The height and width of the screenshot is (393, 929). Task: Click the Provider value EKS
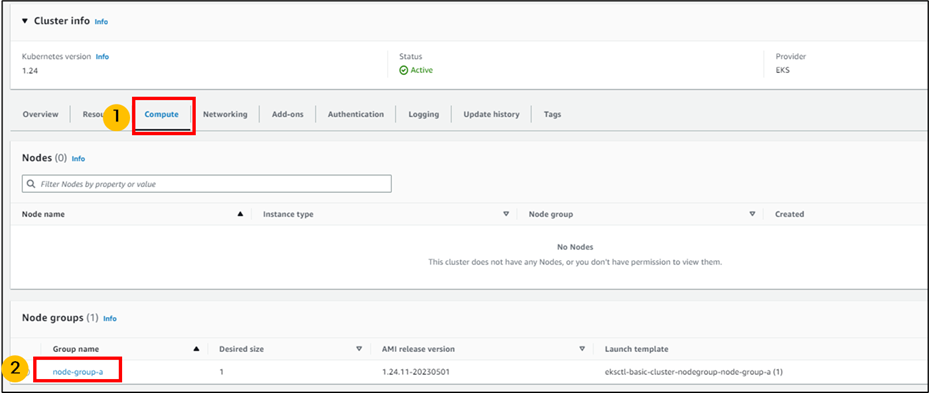(x=783, y=70)
